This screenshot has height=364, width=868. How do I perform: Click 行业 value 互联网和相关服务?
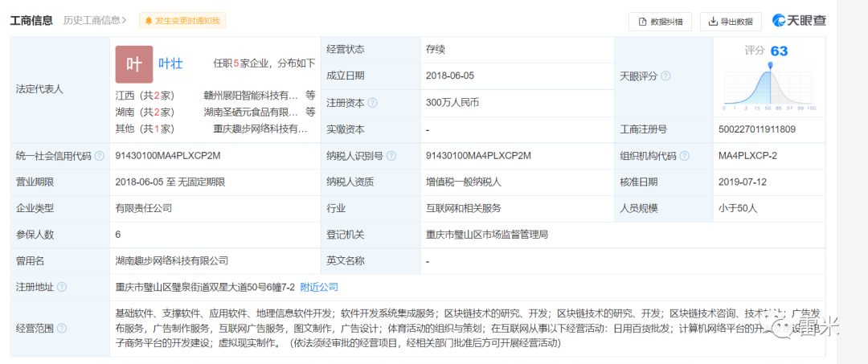(x=464, y=209)
